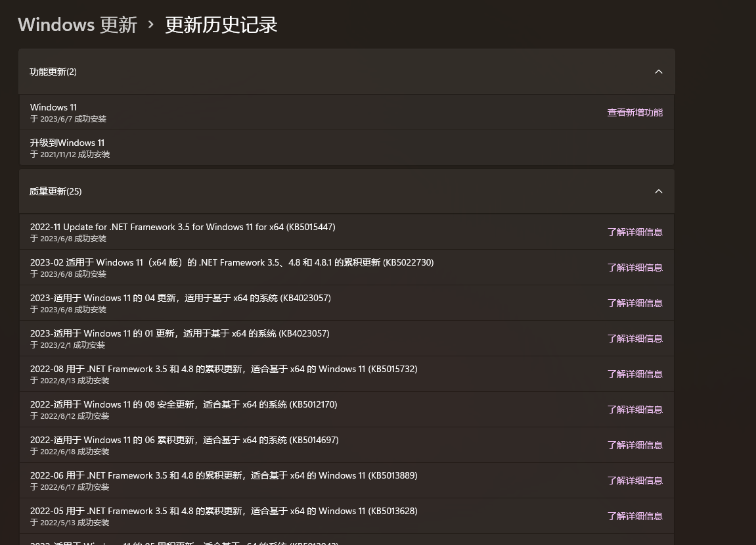Click the 于 2021/11/12 成功安装 date text

(70, 154)
